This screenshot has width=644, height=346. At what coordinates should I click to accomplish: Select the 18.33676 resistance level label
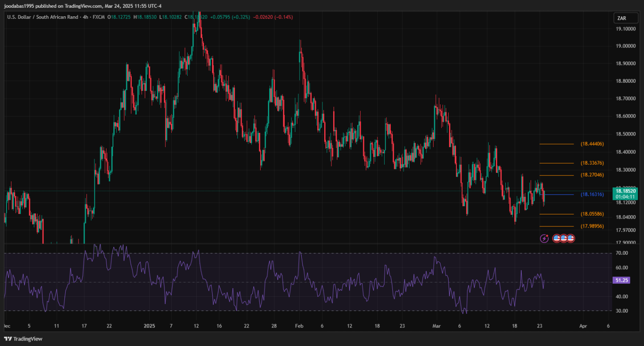592,163
